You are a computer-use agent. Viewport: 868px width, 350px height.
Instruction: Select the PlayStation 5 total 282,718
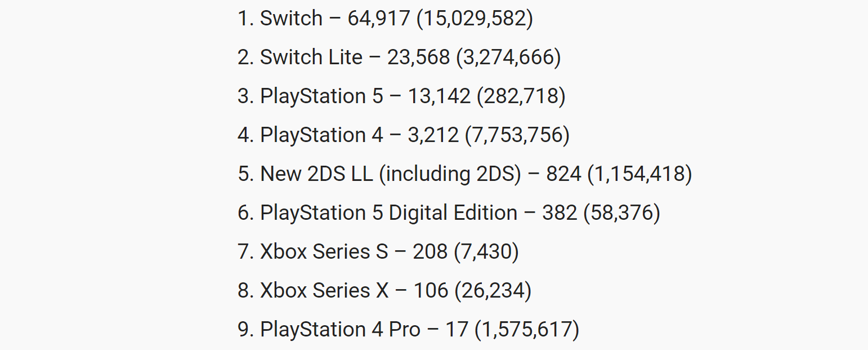tap(521, 96)
